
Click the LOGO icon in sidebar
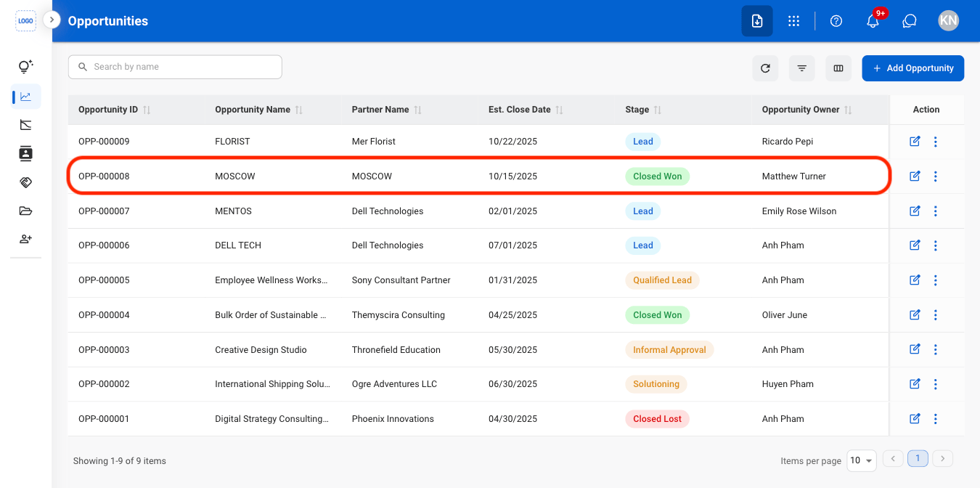25,21
